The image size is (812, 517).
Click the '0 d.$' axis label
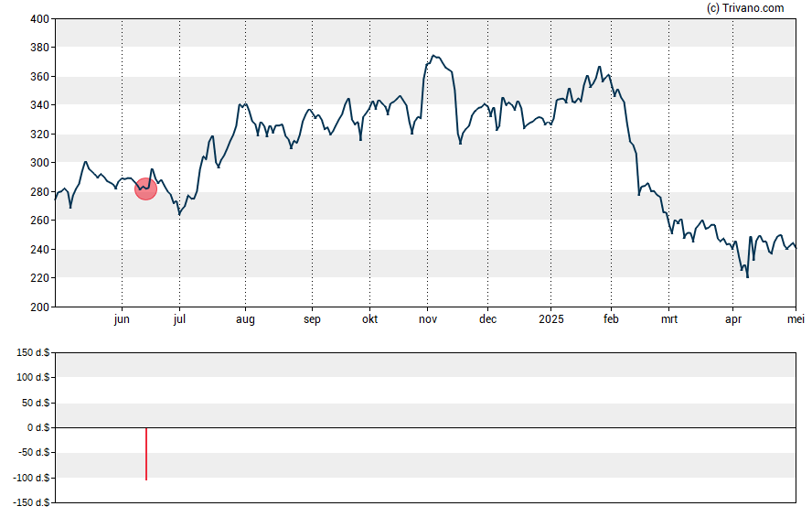point(38,428)
